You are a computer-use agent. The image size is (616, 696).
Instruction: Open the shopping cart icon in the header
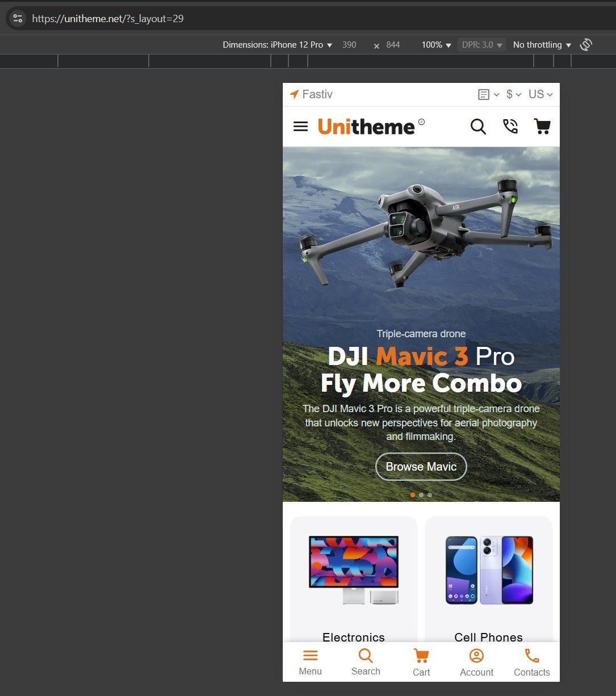pyautogui.click(x=542, y=127)
